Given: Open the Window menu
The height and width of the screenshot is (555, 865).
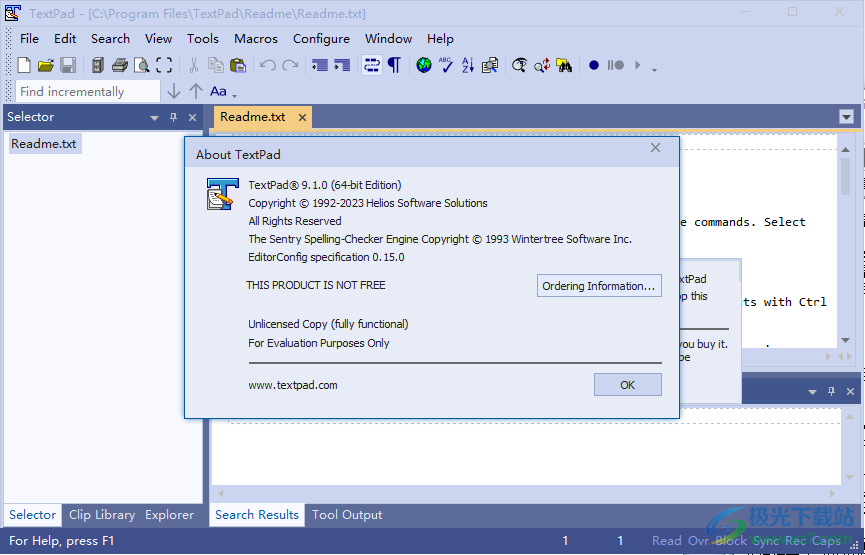Looking at the screenshot, I should (x=388, y=39).
